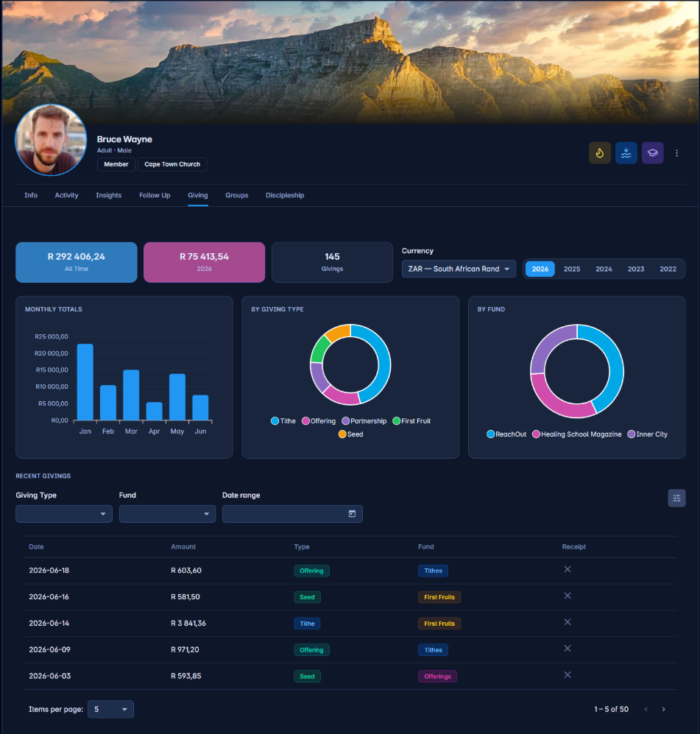Viewport: 700px width, 734px height.
Task: Click the Date column header
Action: [x=37, y=547]
